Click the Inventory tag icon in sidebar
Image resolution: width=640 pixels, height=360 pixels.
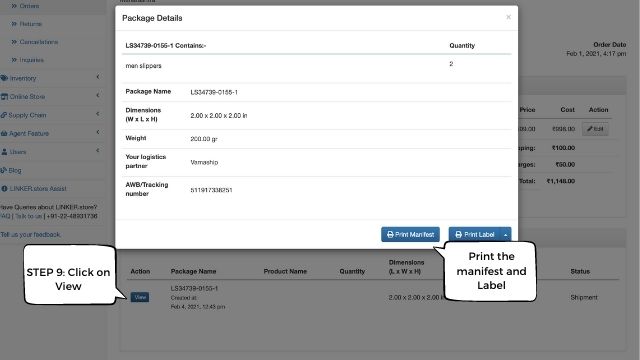[x=4, y=78]
